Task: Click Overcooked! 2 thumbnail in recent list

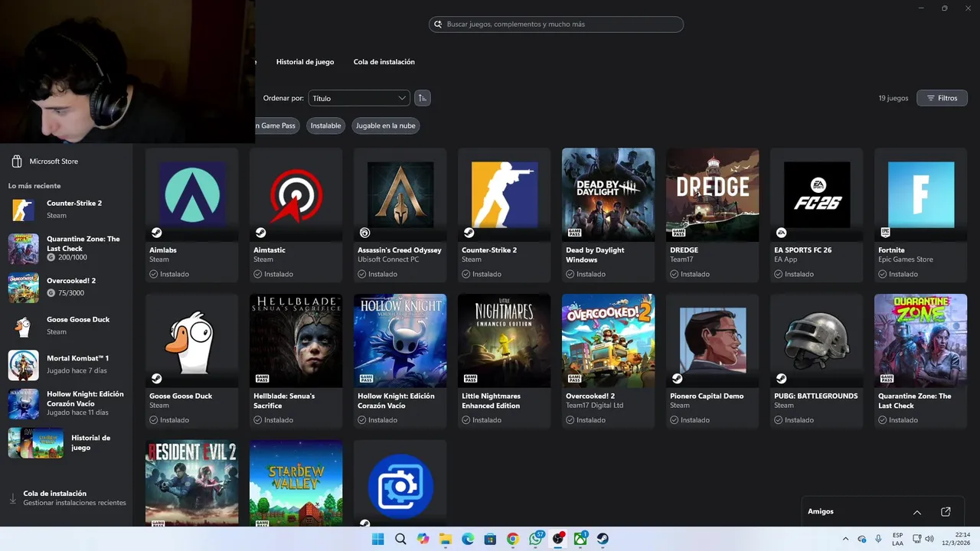Action: [24, 287]
